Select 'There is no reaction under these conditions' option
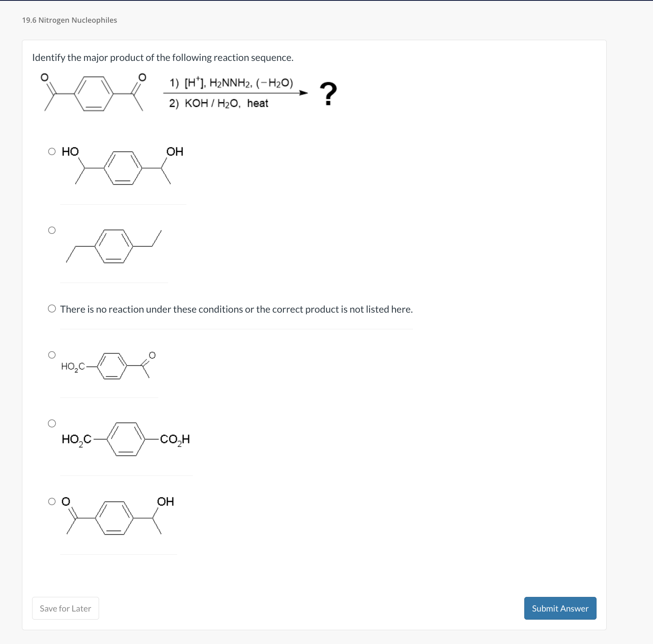This screenshot has width=653, height=644. (52, 309)
